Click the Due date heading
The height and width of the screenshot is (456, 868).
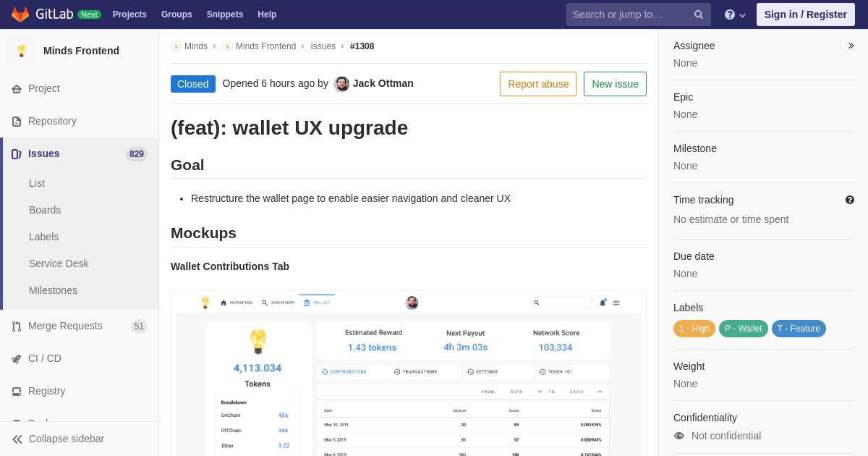coord(694,256)
